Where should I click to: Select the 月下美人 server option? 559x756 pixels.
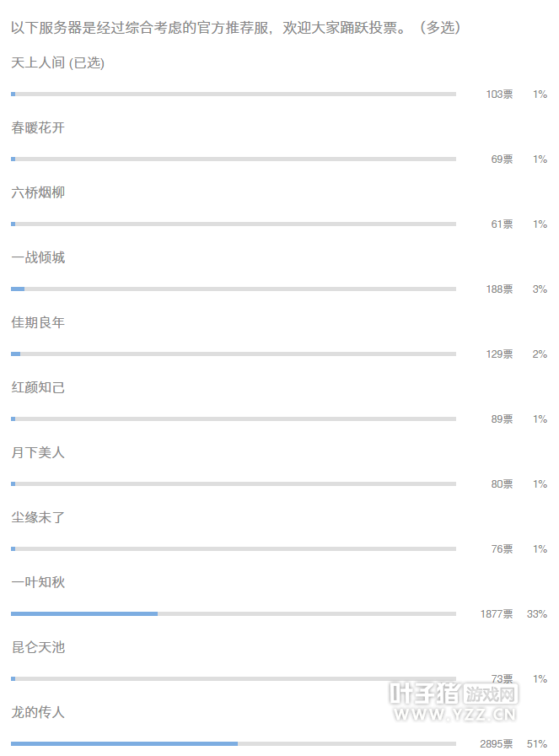pyautogui.click(x=38, y=453)
